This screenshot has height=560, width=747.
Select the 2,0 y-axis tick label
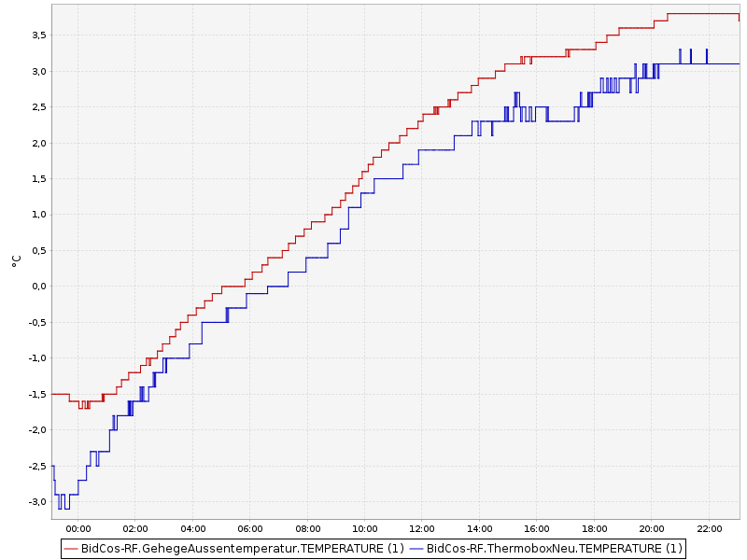click(38, 143)
